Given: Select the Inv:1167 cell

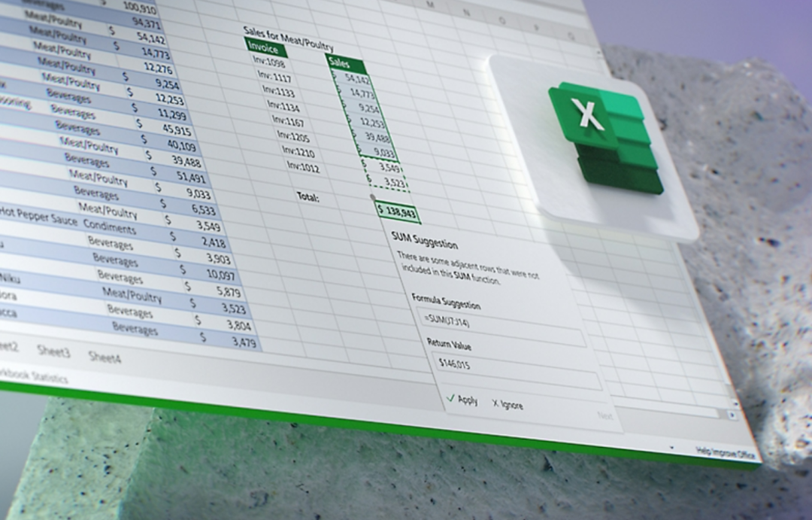Looking at the screenshot, I should [x=289, y=122].
